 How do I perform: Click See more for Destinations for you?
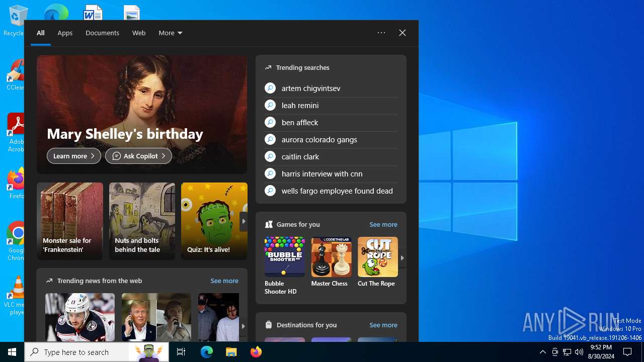pos(383,325)
